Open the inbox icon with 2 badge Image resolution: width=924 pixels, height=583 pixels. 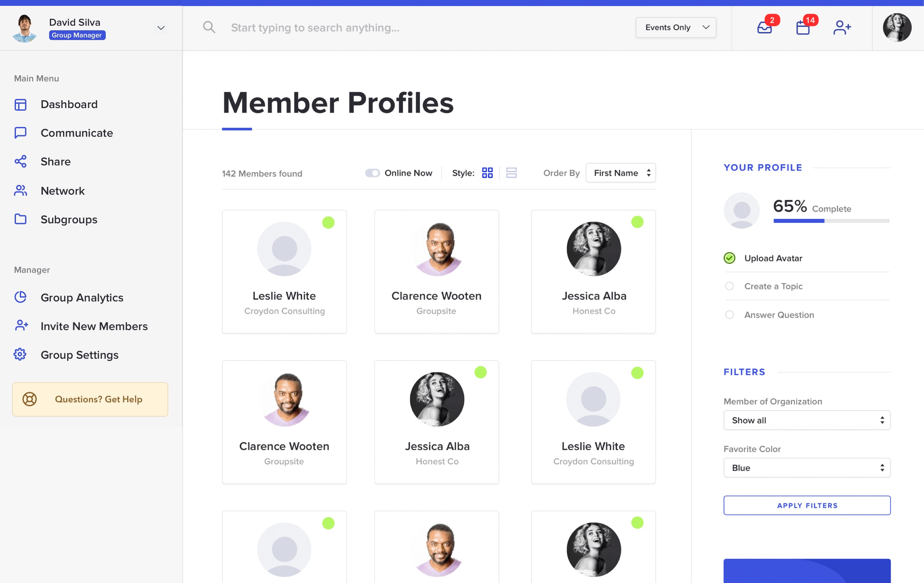point(765,28)
